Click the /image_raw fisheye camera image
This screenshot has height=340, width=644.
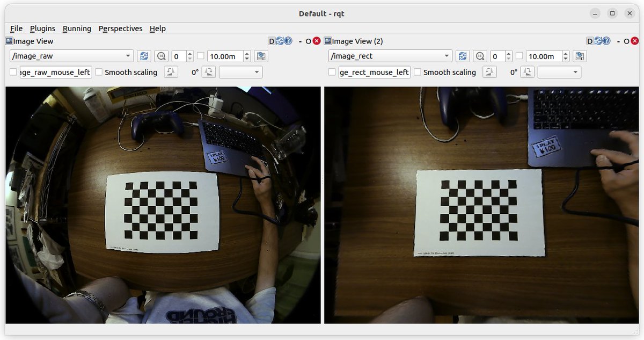(163, 205)
